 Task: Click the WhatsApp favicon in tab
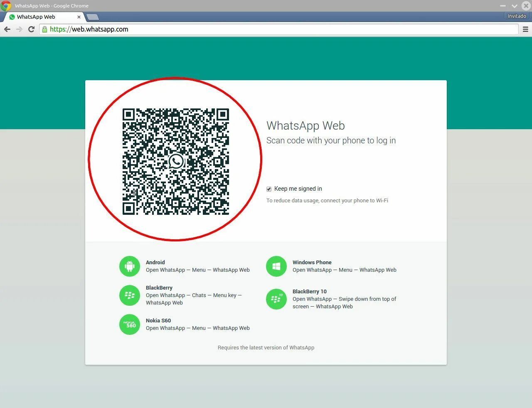12,17
